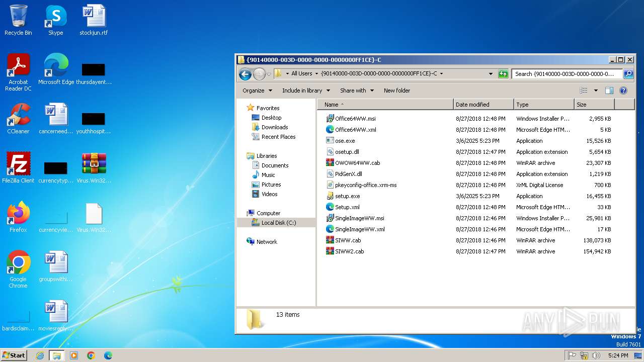This screenshot has height=362, width=644.
Task: Open the Organize dropdown menu
Action: pyautogui.click(x=257, y=90)
